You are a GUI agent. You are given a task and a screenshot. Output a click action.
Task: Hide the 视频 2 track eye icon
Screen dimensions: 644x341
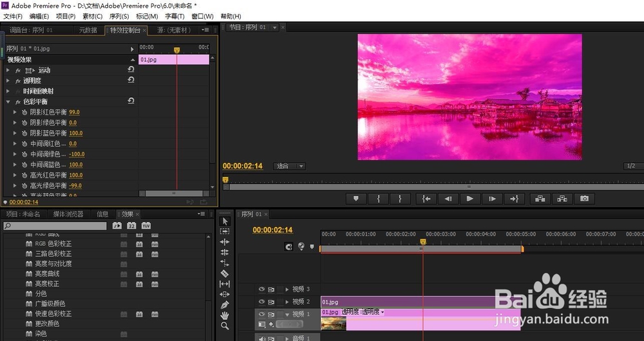pos(261,302)
